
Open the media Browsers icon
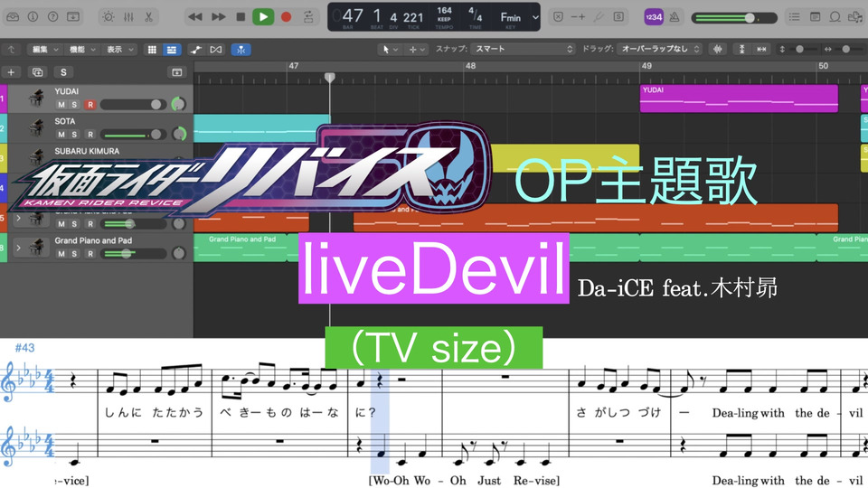[854, 16]
